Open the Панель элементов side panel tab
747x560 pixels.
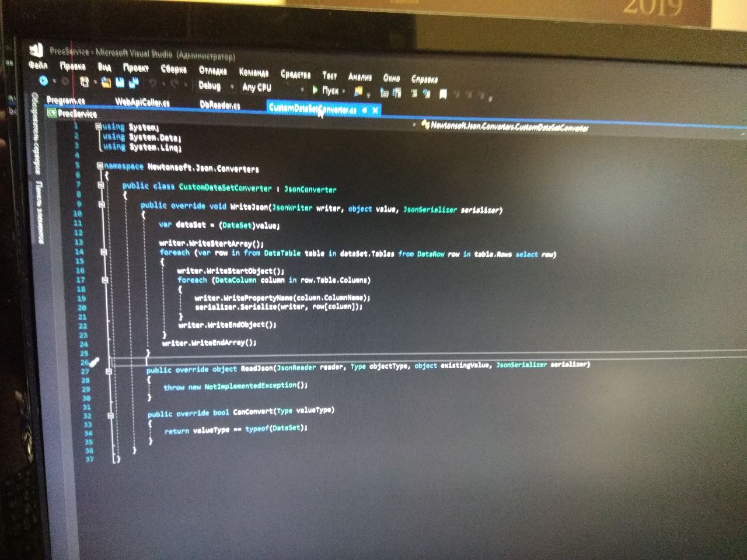(40, 211)
